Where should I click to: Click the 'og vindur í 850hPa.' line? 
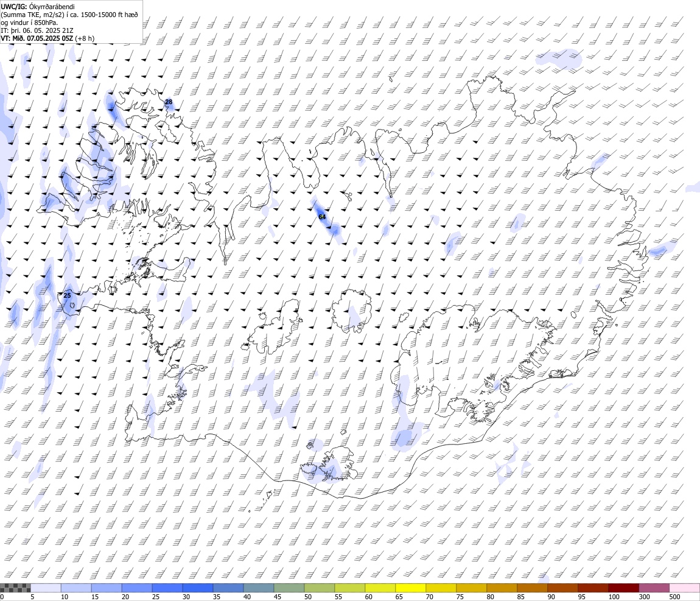pyautogui.click(x=29, y=23)
